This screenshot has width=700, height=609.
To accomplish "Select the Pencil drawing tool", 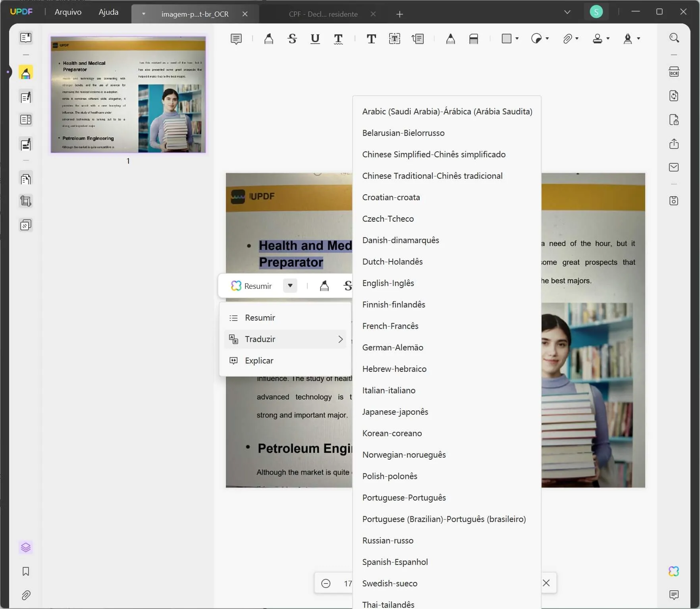I will [450, 39].
